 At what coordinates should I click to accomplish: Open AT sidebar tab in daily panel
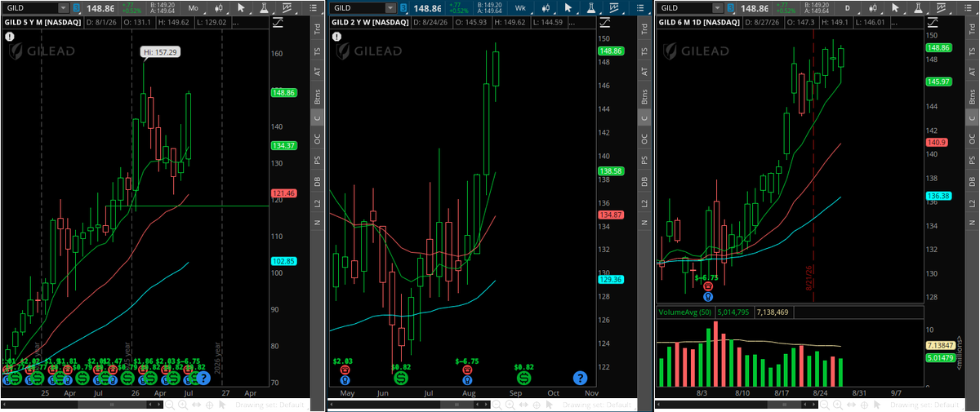tap(970, 72)
